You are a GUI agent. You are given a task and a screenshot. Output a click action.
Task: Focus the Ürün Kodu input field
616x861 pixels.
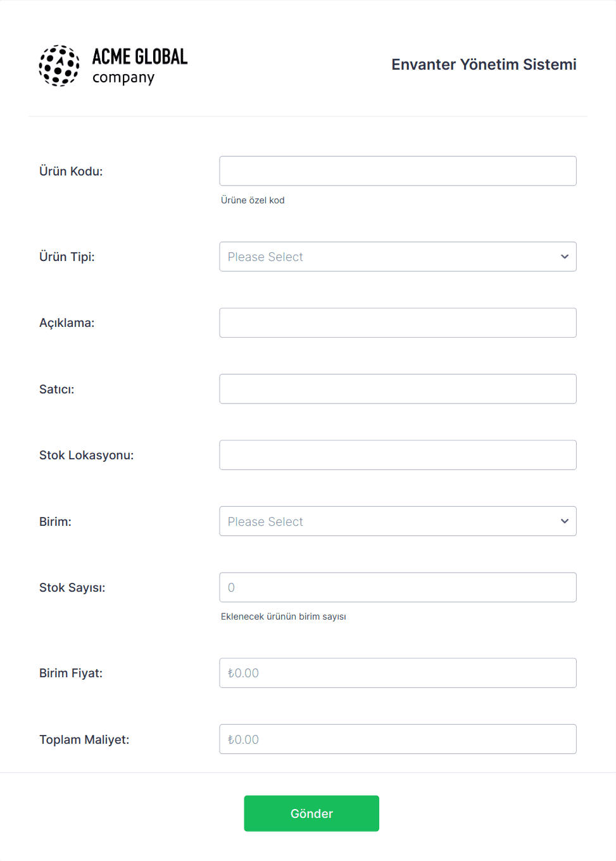398,171
